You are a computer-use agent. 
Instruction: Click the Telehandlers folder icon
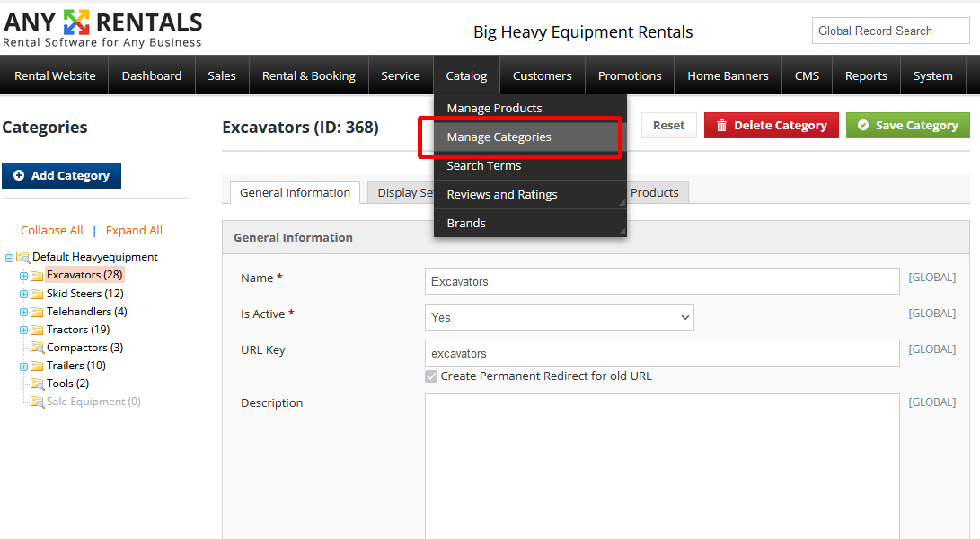37,312
